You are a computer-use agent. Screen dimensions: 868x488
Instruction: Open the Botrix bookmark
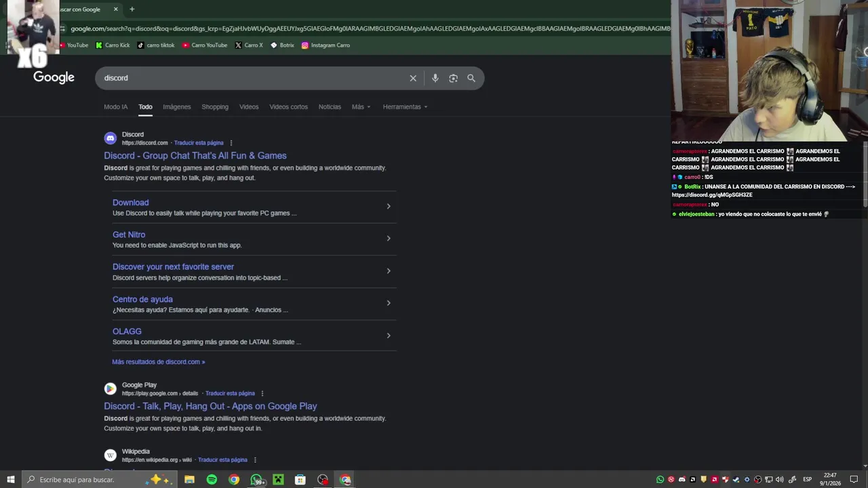point(282,45)
